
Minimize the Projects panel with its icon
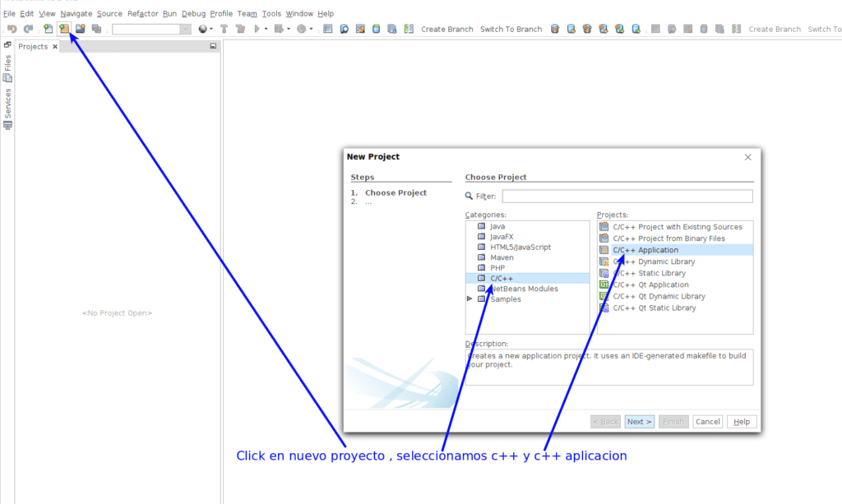point(213,46)
